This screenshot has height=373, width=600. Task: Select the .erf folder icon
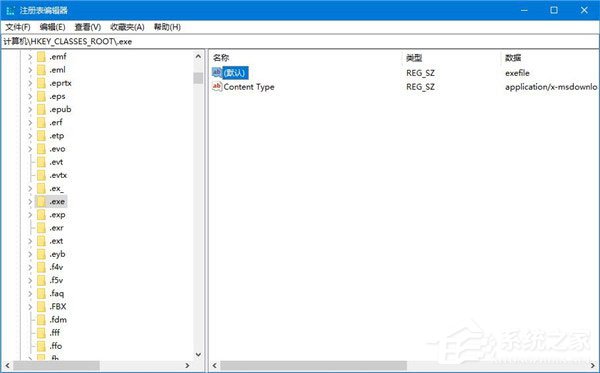41,123
